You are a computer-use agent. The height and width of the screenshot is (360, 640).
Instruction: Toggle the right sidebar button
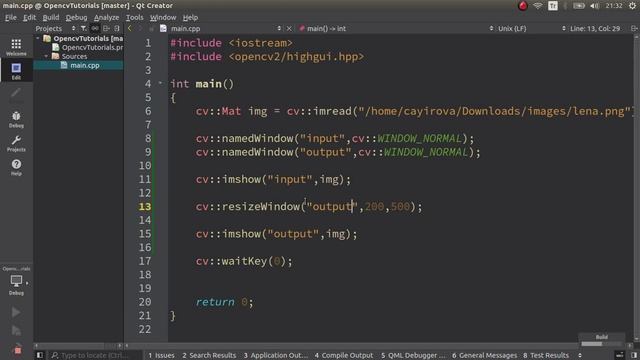634,355
